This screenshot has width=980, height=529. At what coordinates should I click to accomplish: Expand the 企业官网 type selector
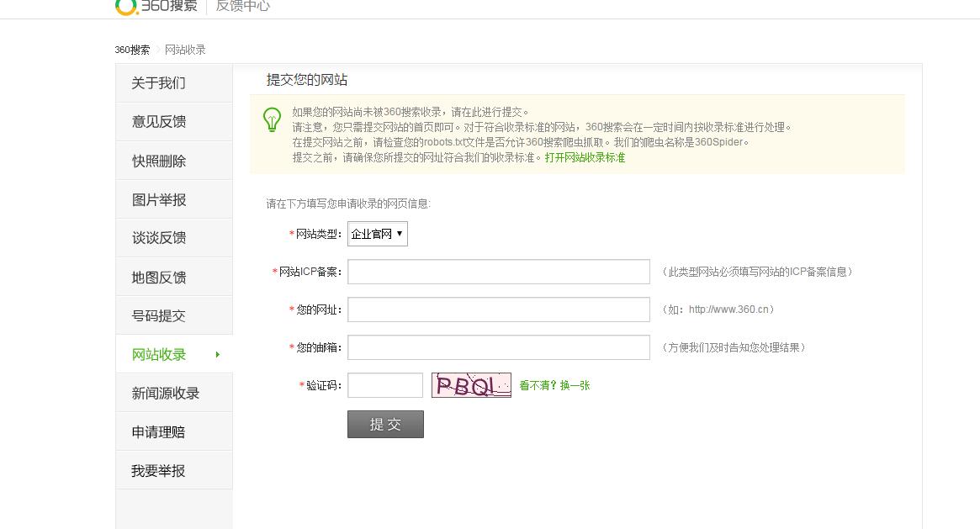coord(377,234)
